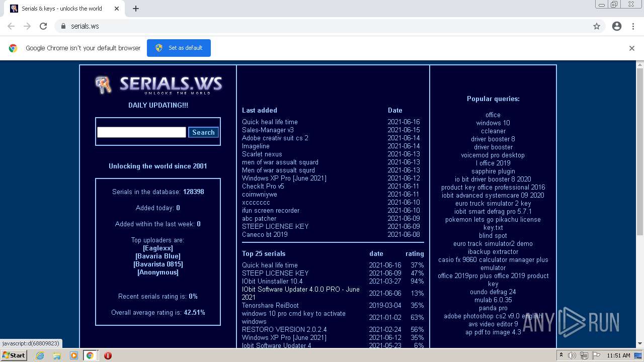The image size is (644, 362).
Task: Open RESTORO VERSION 2.0.2.4 serial
Action: 284,329
